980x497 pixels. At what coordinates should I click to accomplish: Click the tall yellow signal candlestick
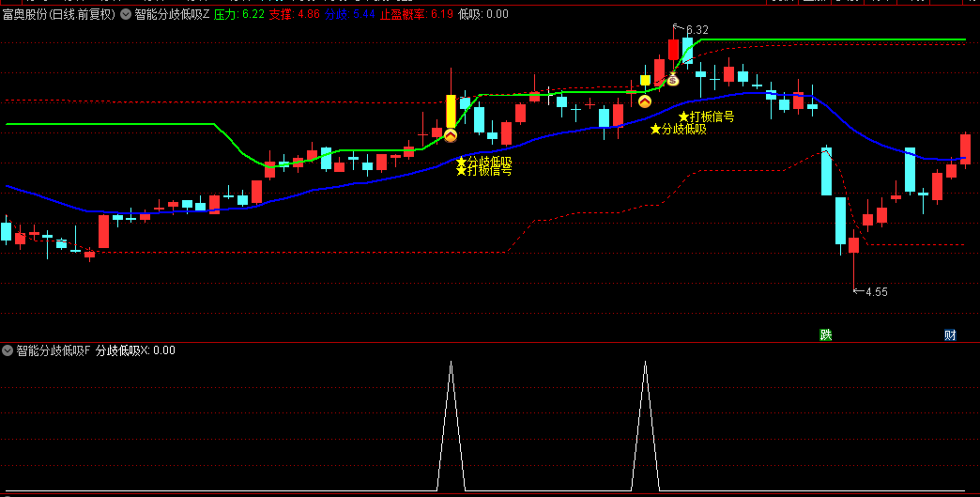[451, 111]
